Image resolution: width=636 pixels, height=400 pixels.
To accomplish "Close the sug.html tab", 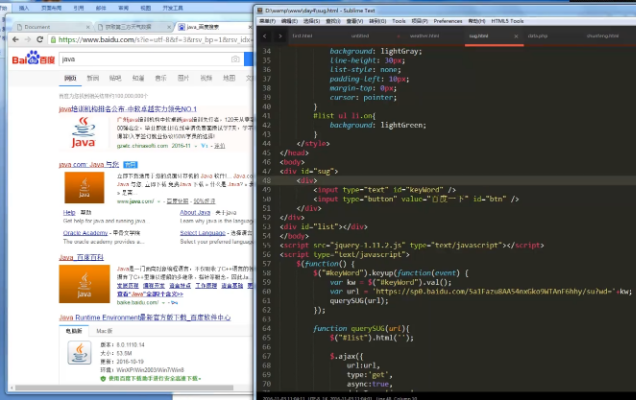I will (x=515, y=34).
